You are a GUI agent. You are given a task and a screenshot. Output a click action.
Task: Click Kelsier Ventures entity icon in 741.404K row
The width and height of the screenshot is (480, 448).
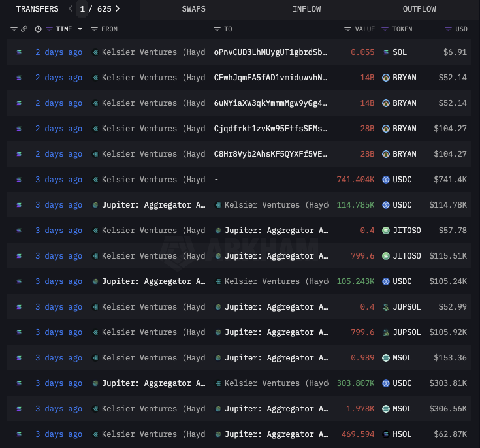tap(95, 180)
